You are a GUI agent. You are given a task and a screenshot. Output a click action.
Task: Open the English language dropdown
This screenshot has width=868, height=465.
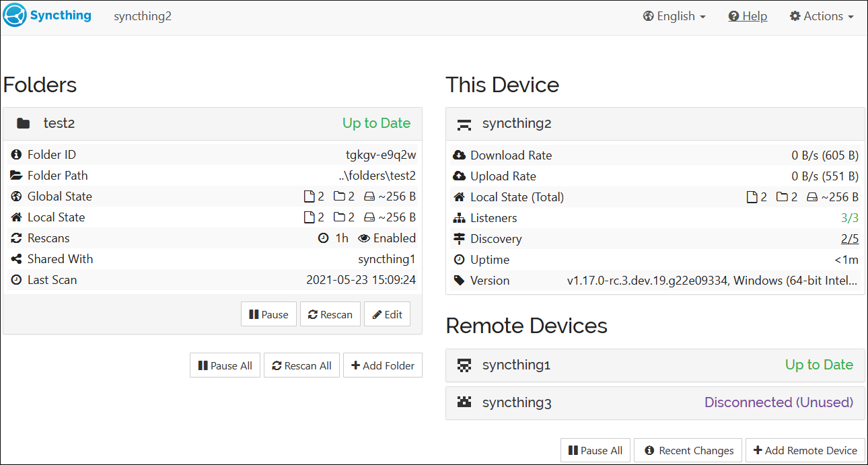pyautogui.click(x=674, y=16)
